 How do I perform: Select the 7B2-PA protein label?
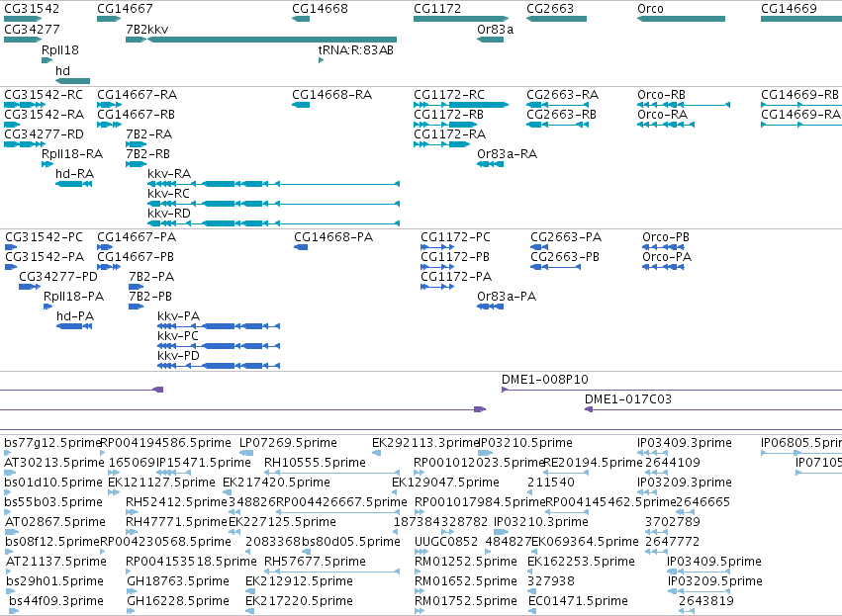coord(151,277)
